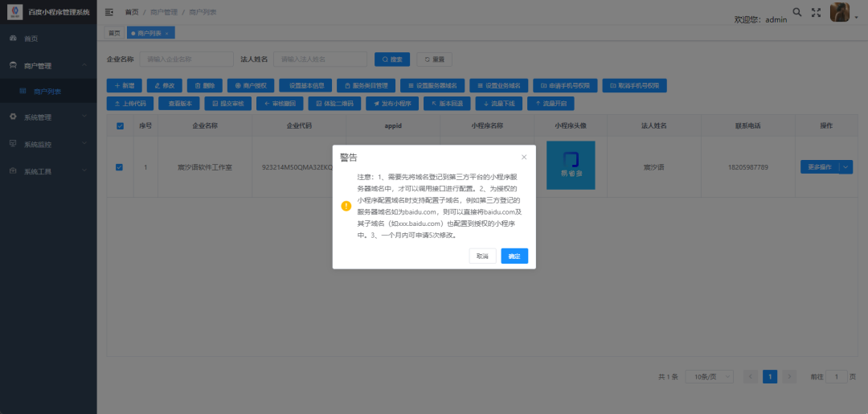Select page 1 in pagination
868x414 pixels.
coord(770,377)
